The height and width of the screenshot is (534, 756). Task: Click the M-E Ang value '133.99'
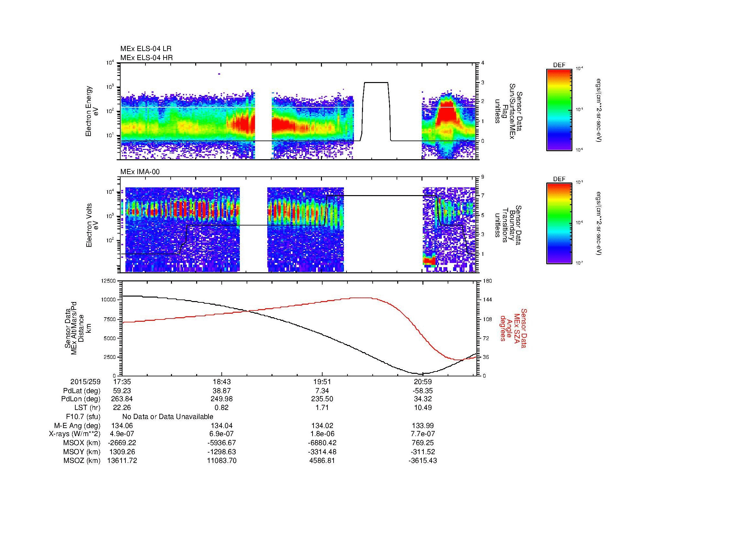pos(422,426)
